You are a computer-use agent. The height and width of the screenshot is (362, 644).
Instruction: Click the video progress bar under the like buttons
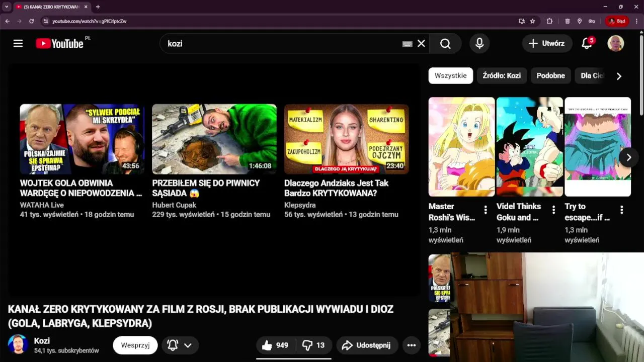pyautogui.click(x=294, y=358)
